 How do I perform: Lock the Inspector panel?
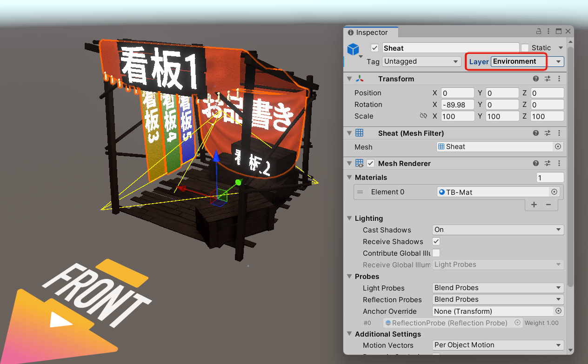point(539,32)
